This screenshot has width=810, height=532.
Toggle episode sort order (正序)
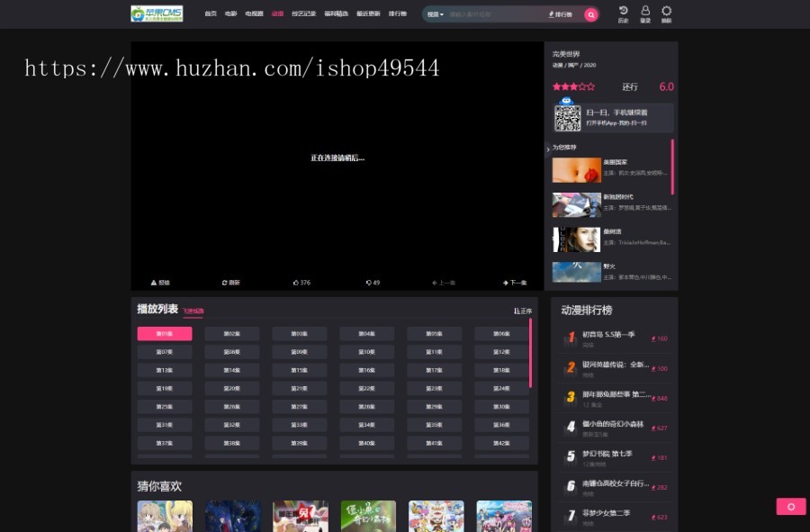tap(523, 311)
